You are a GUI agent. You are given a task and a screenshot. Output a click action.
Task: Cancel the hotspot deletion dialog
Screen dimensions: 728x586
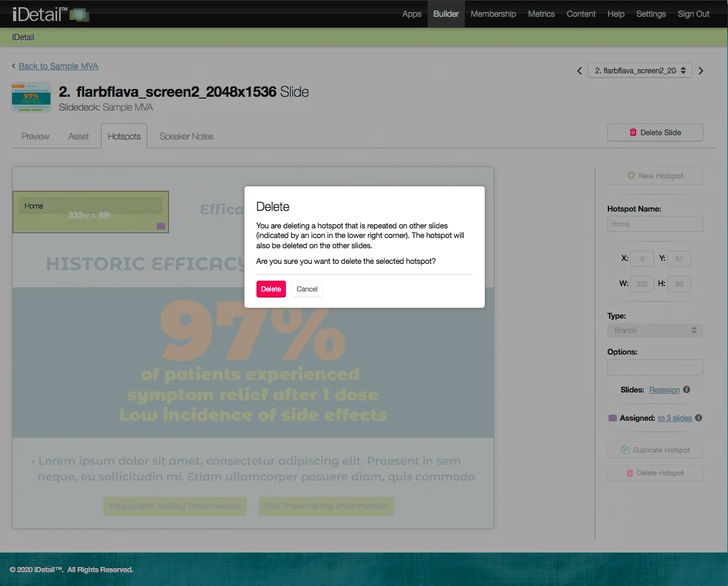(x=307, y=289)
